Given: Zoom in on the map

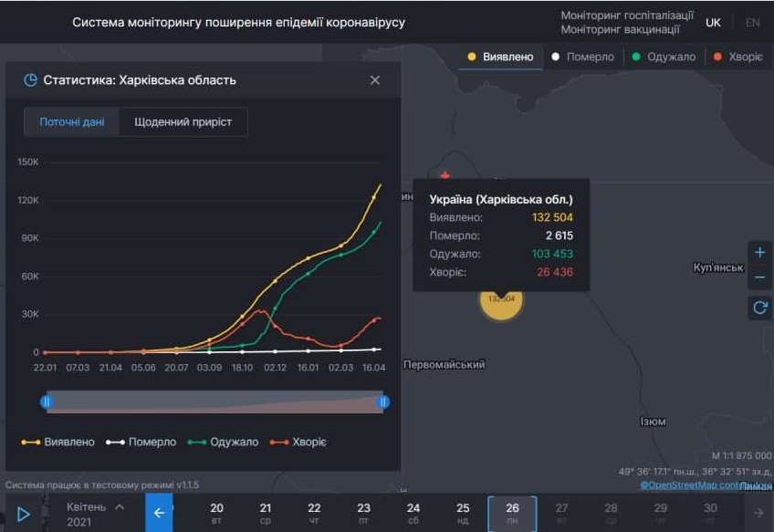Looking at the screenshot, I should click(759, 251).
